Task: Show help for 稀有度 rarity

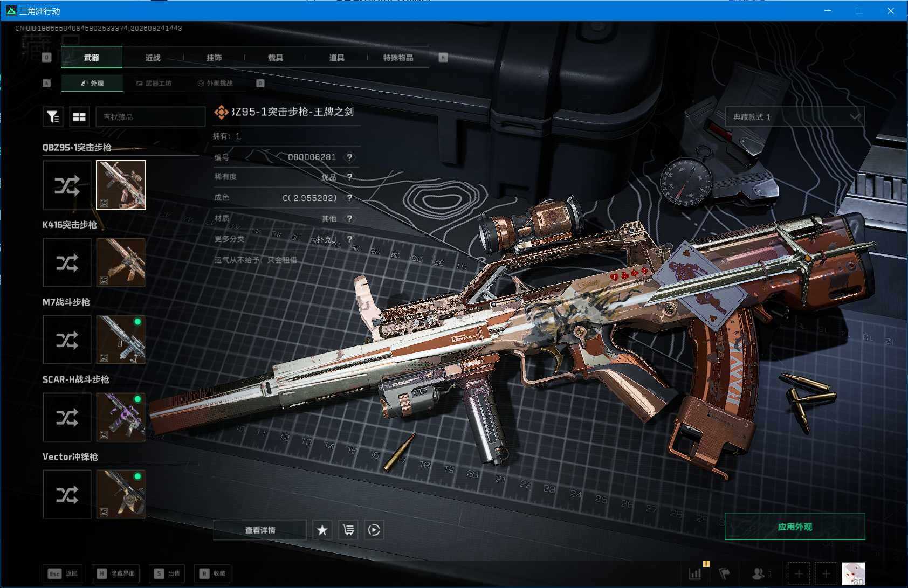Action: [x=349, y=177]
